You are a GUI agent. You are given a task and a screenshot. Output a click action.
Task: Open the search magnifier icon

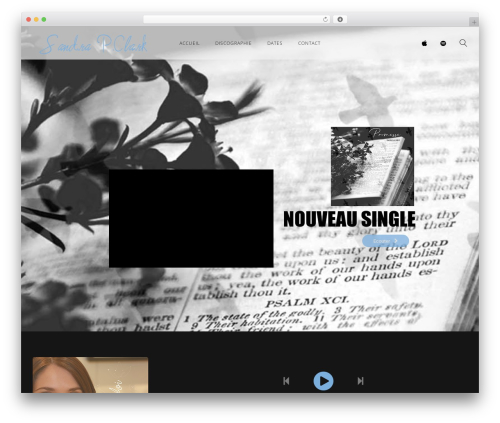click(x=463, y=43)
